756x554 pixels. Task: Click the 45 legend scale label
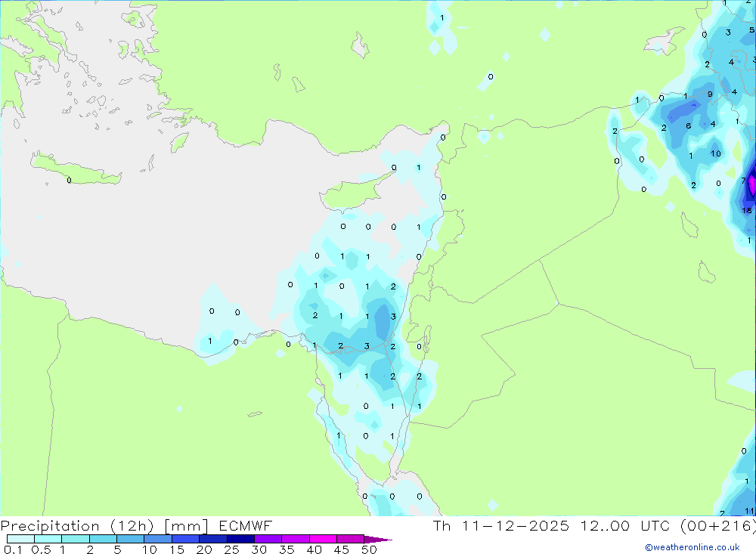(x=342, y=549)
